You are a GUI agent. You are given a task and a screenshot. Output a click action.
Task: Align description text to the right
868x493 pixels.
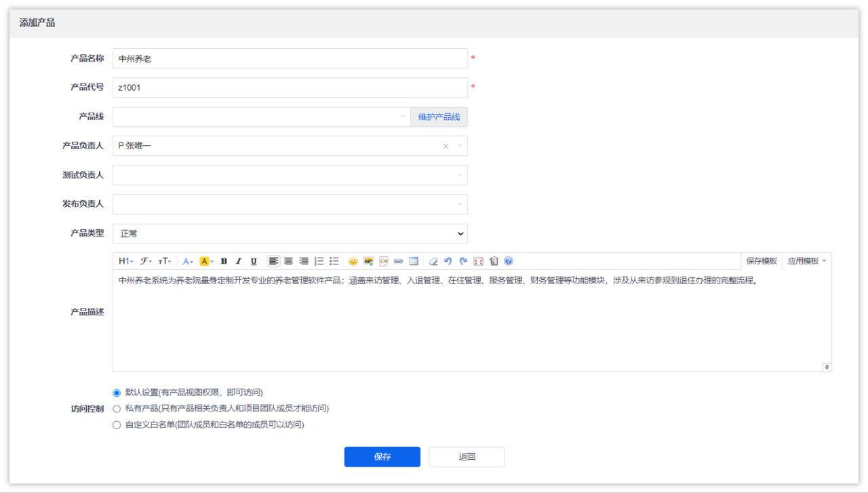(304, 261)
